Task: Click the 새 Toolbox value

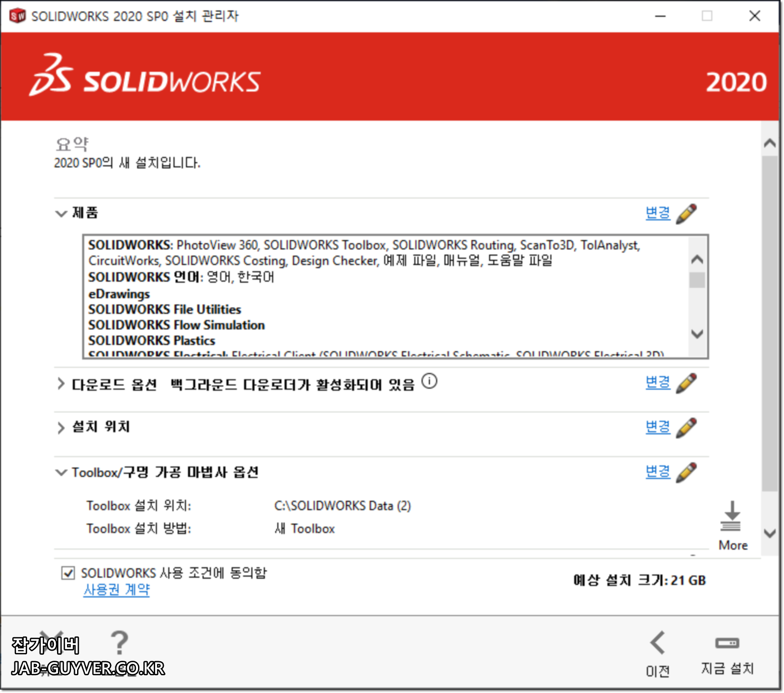Action: click(304, 529)
